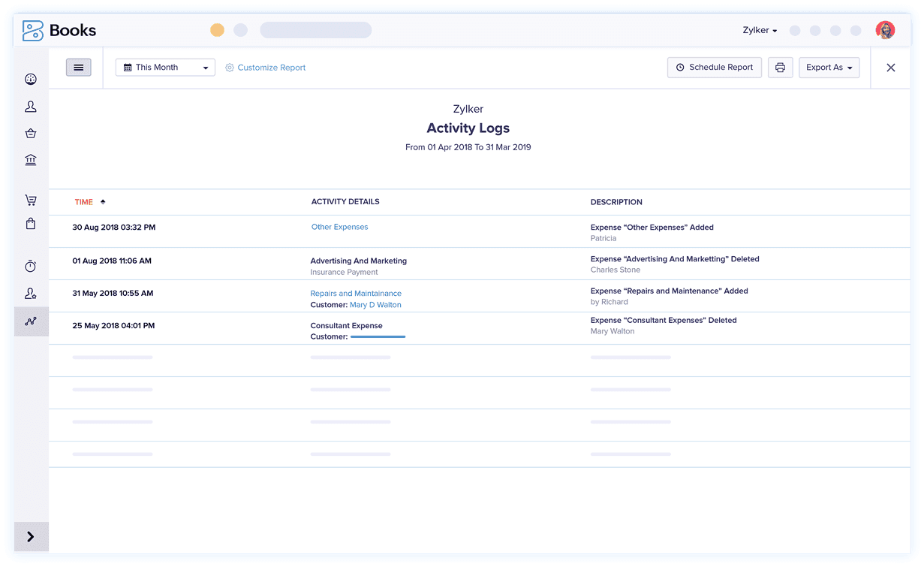
Task: Open Time Tracking from the sidebar
Action: (30, 266)
